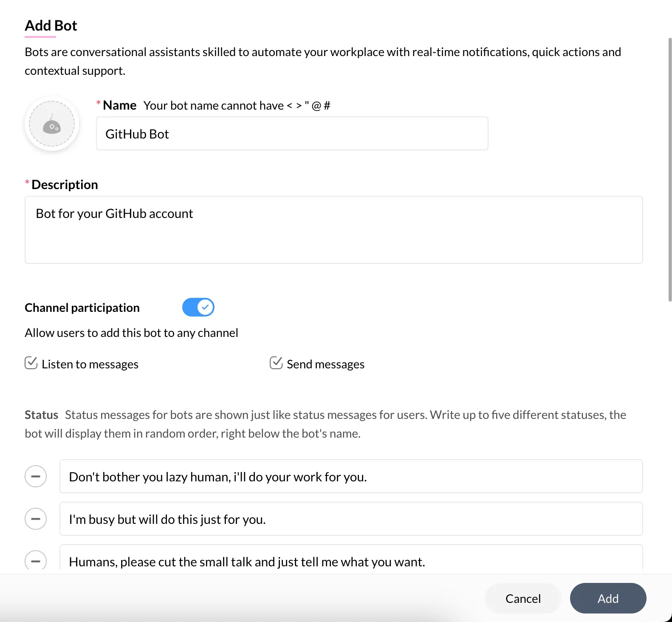672x622 pixels.
Task: Remove the "I'm busy" status message
Action: [36, 519]
